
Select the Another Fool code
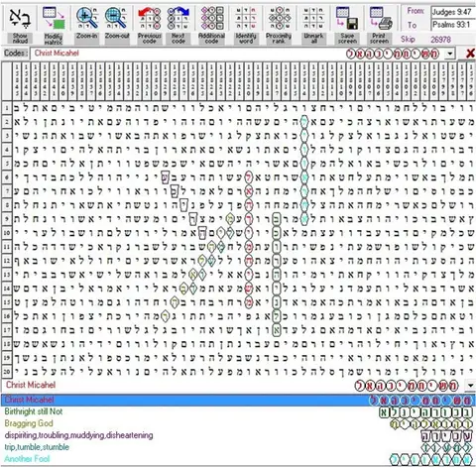coord(238,459)
